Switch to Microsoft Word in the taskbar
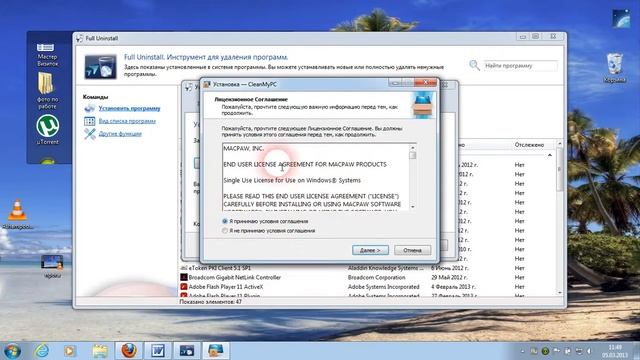The height and width of the screenshot is (360, 640). 158,350
